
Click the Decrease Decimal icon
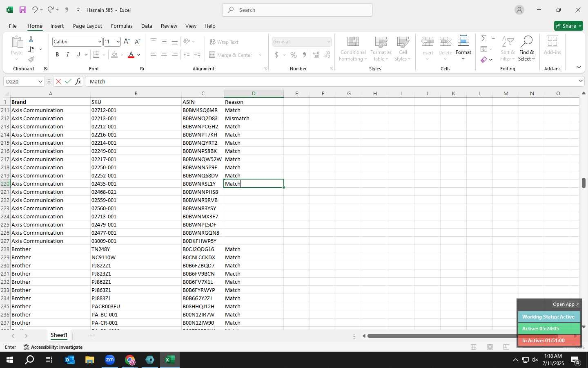[x=327, y=55]
